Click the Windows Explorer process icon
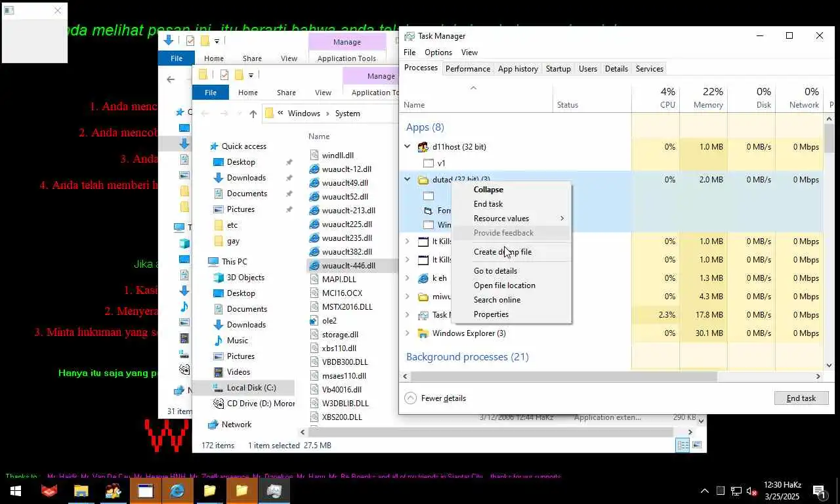Viewport: 840px width, 504px height. pos(423,333)
